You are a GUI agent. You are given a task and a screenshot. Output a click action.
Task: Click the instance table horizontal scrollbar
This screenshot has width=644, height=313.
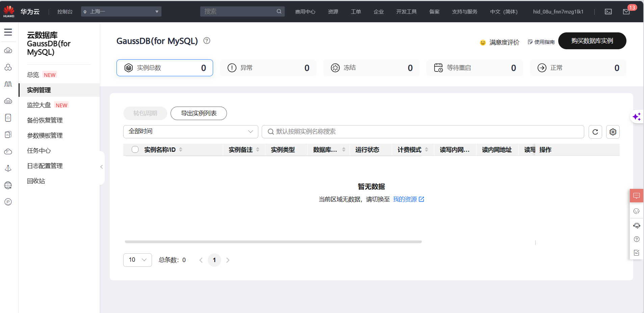tap(273, 242)
